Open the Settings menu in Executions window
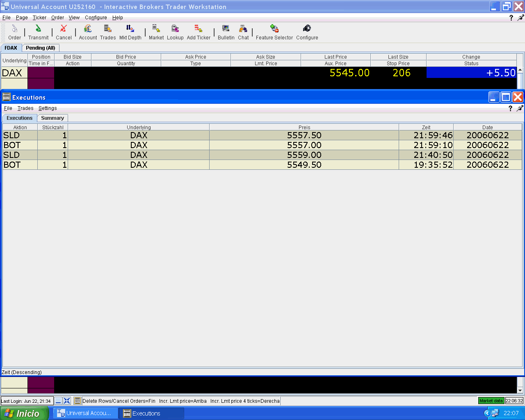The image size is (525, 420). pyautogui.click(x=48, y=108)
